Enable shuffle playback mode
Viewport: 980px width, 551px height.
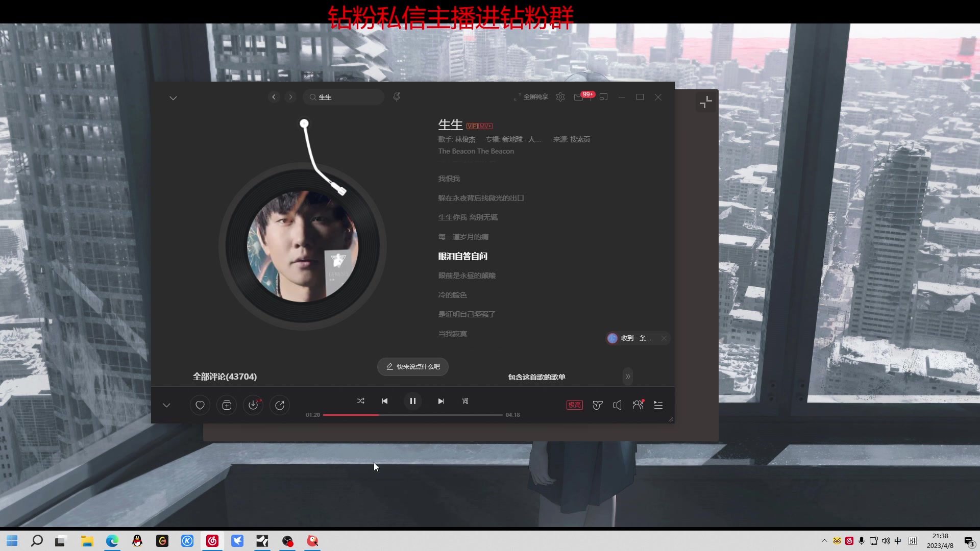point(360,401)
